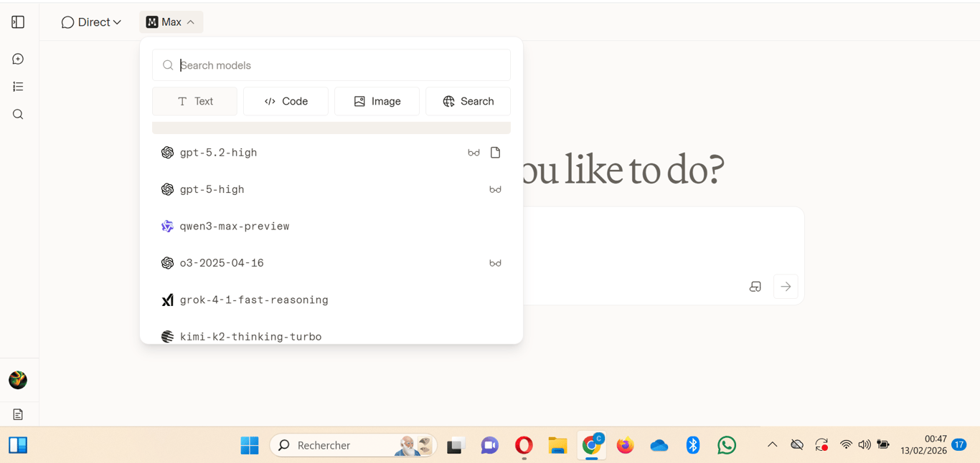This screenshot has height=463, width=980.
Task: Choose qwen3-max-preview from the list
Action: coord(331,226)
